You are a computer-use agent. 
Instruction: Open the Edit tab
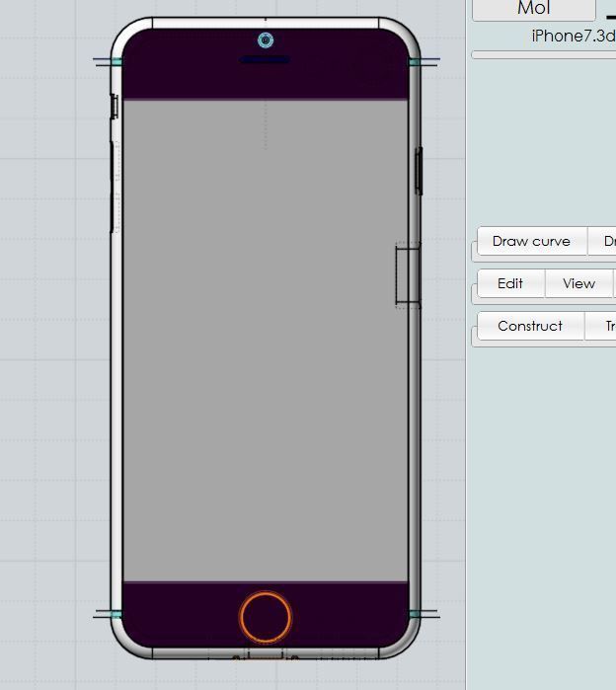click(x=510, y=283)
